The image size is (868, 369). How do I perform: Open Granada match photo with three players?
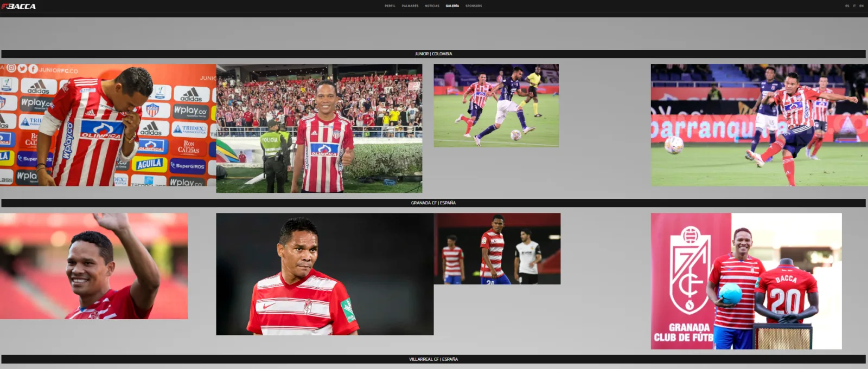(x=497, y=249)
